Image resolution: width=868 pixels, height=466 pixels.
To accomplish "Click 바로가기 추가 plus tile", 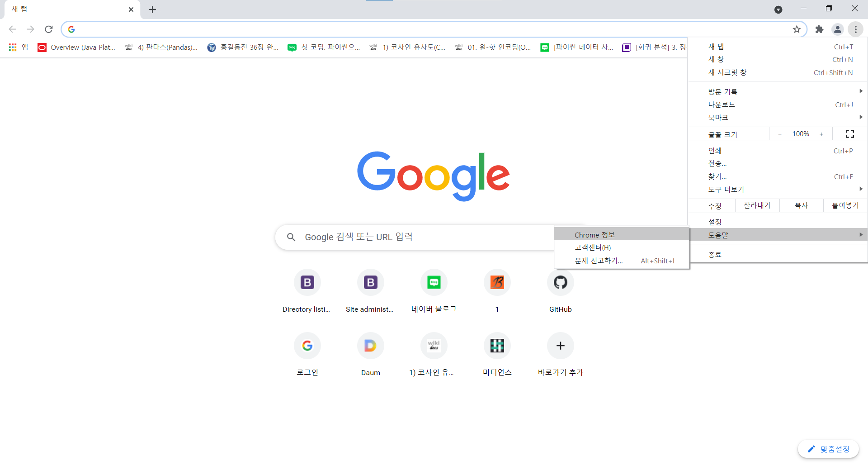I will (560, 355).
